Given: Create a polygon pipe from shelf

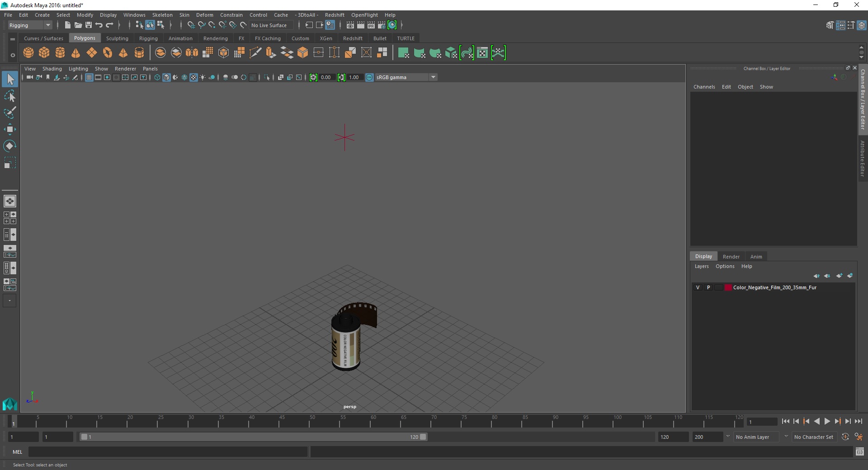Looking at the screenshot, I should (139, 53).
